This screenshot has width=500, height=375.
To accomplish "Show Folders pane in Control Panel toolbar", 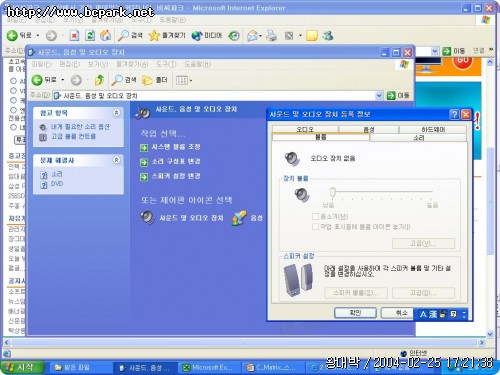I will [x=155, y=80].
